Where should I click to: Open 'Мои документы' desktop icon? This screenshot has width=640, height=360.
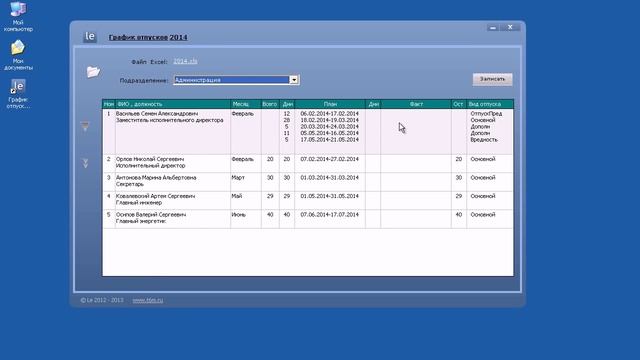[x=18, y=55]
